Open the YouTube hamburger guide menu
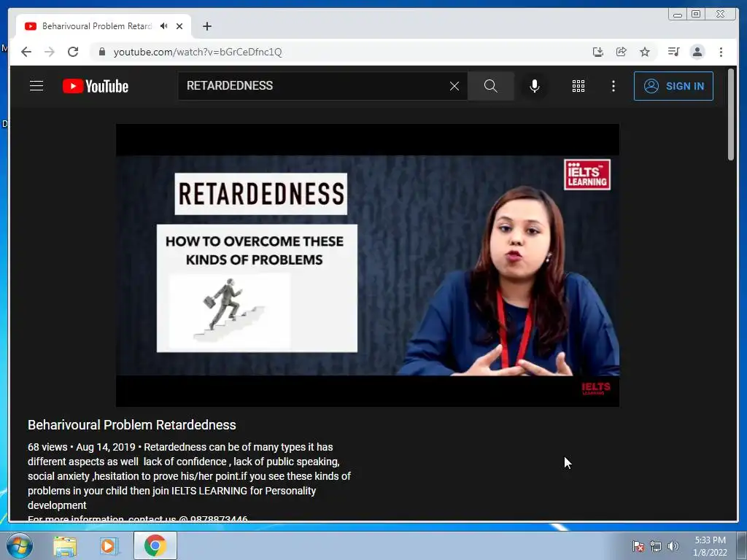Viewport: 747px width, 560px height. [x=36, y=86]
